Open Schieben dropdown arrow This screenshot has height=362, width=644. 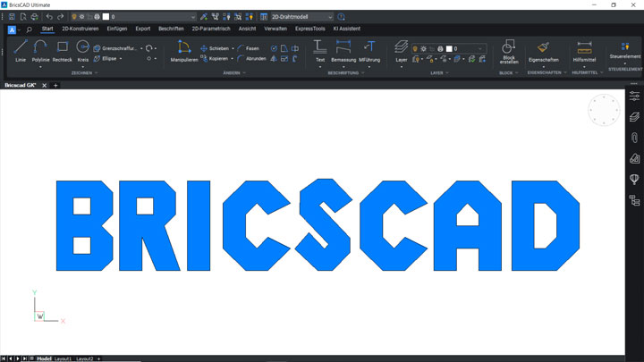tap(233, 48)
